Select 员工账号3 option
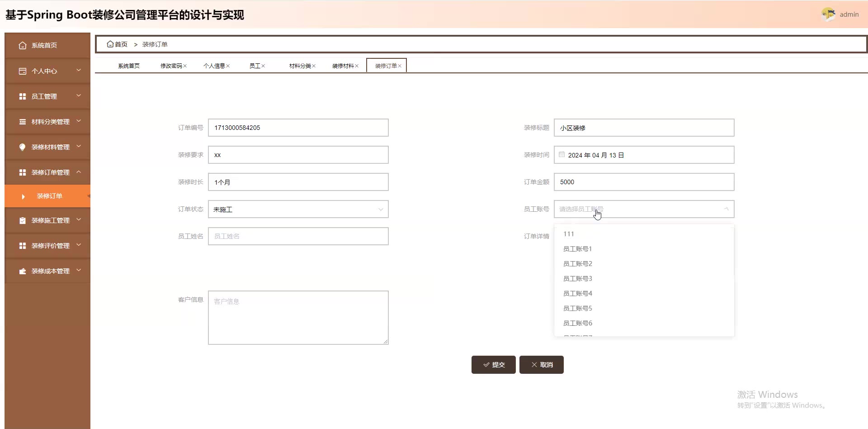The image size is (868, 429). [644, 279]
